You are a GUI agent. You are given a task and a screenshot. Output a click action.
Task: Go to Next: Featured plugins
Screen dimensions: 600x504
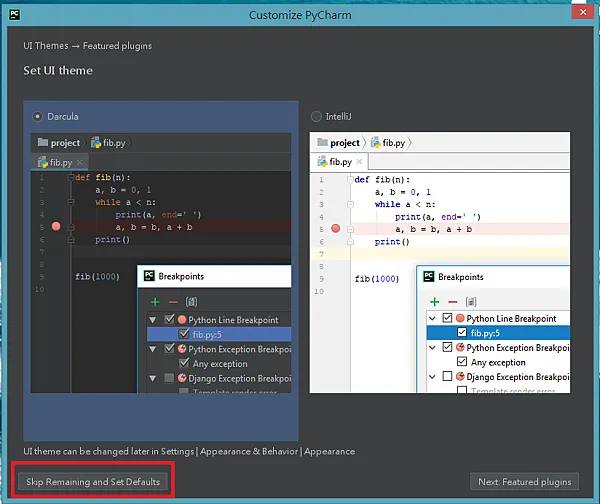pyautogui.click(x=524, y=481)
